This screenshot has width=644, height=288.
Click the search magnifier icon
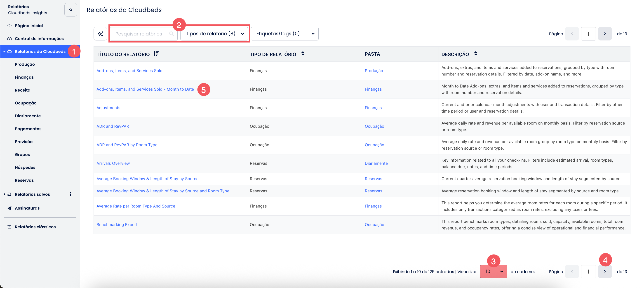click(x=172, y=34)
